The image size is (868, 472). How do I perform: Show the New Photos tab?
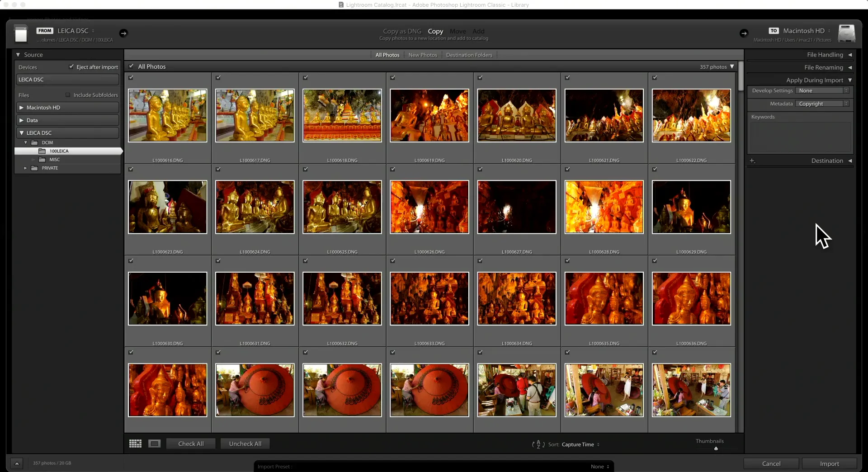(423, 55)
